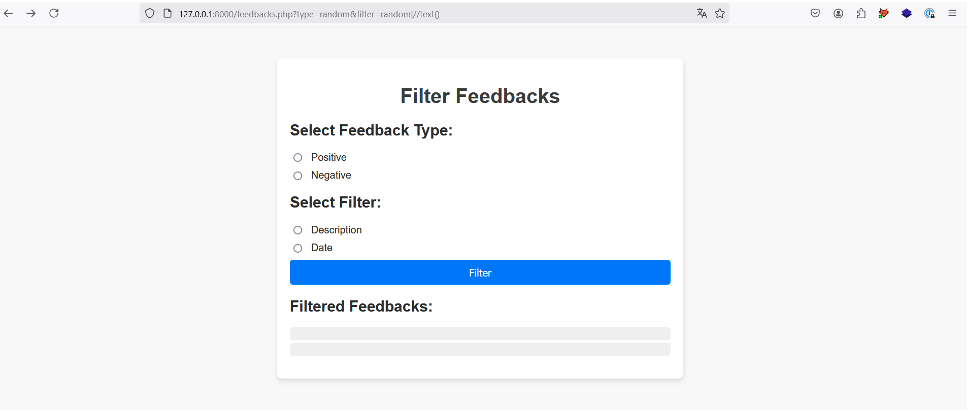Click the first filtered feedback placeholder bar
The width and height of the screenshot is (971, 413).
(x=480, y=333)
